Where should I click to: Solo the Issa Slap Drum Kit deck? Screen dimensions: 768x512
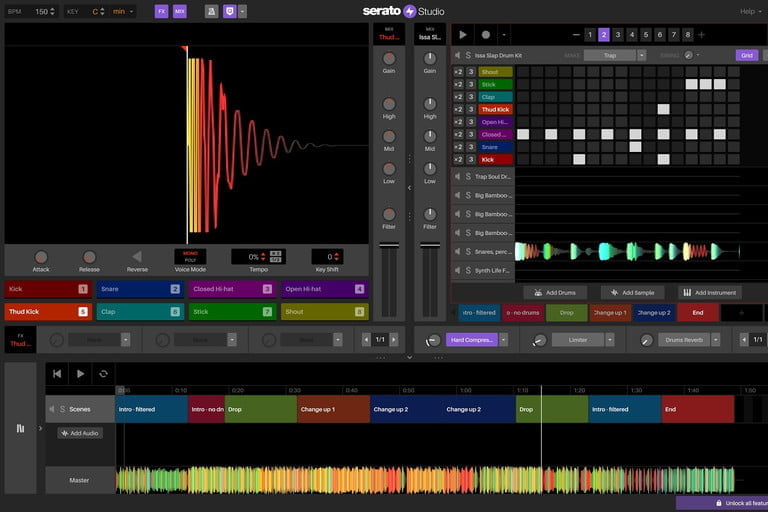tap(468, 55)
